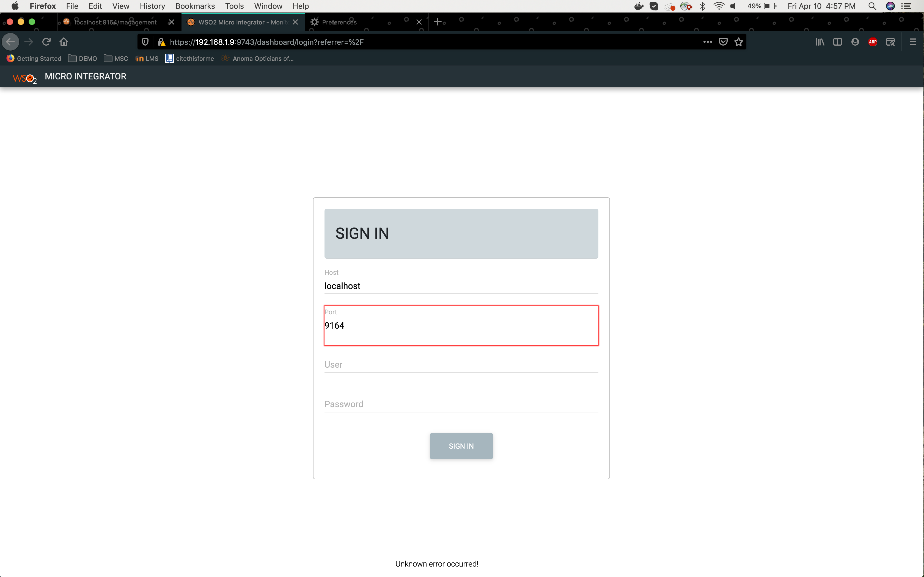Click the shield tracking protection icon
Image resolution: width=924 pixels, height=577 pixels.
click(x=145, y=41)
